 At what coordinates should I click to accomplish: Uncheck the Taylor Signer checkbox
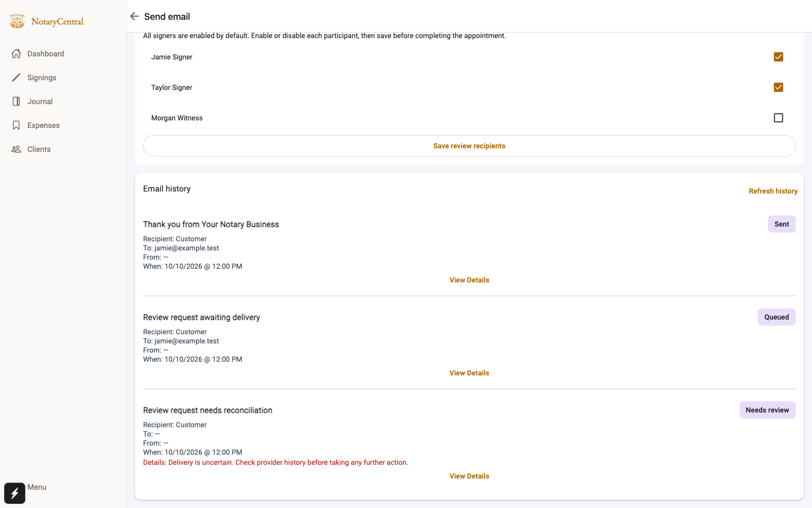point(779,87)
